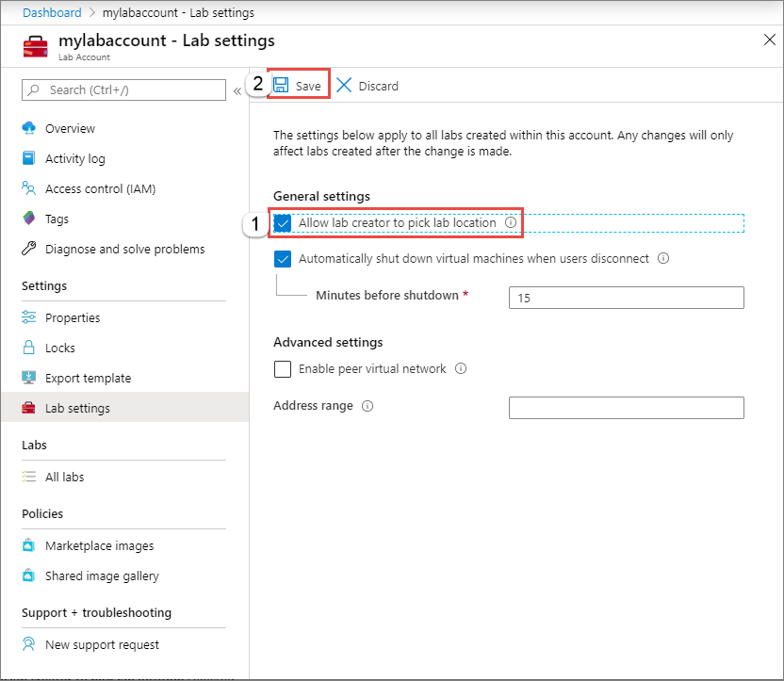Click info icon beside peer virtual network
The width and height of the screenshot is (784, 681).
461,368
